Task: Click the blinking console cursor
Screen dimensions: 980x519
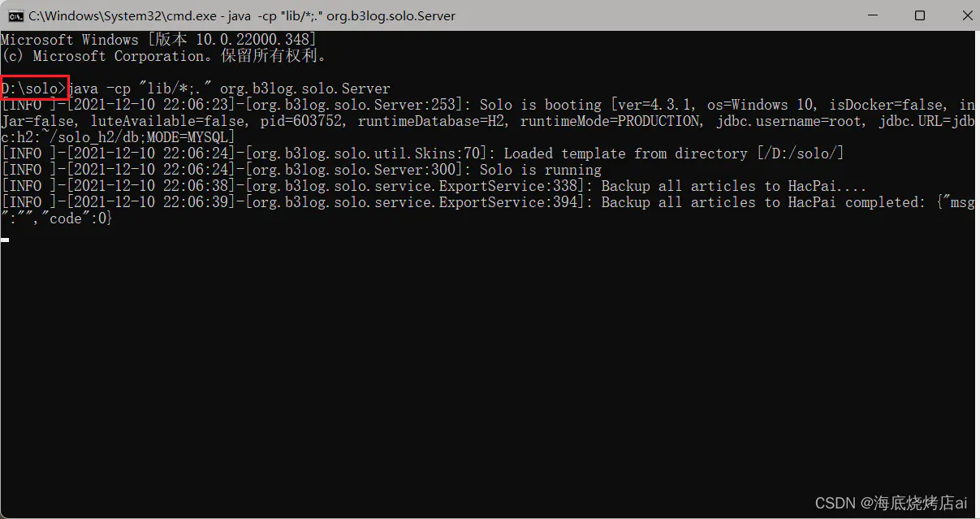Action: [x=5, y=240]
